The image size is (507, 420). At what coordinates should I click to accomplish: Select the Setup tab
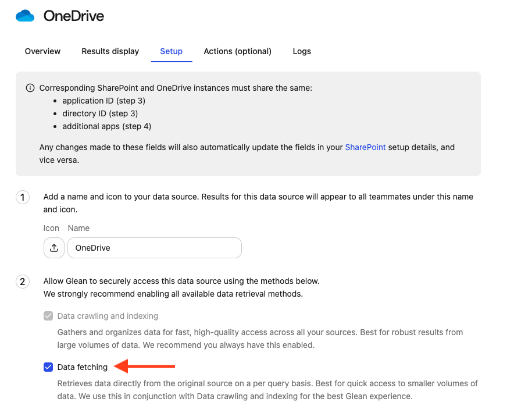172,51
